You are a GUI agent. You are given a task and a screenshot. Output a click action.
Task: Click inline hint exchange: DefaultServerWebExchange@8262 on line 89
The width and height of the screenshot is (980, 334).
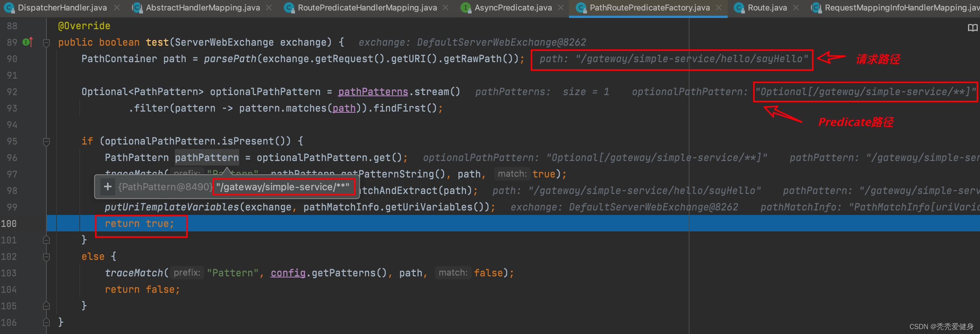click(472, 42)
